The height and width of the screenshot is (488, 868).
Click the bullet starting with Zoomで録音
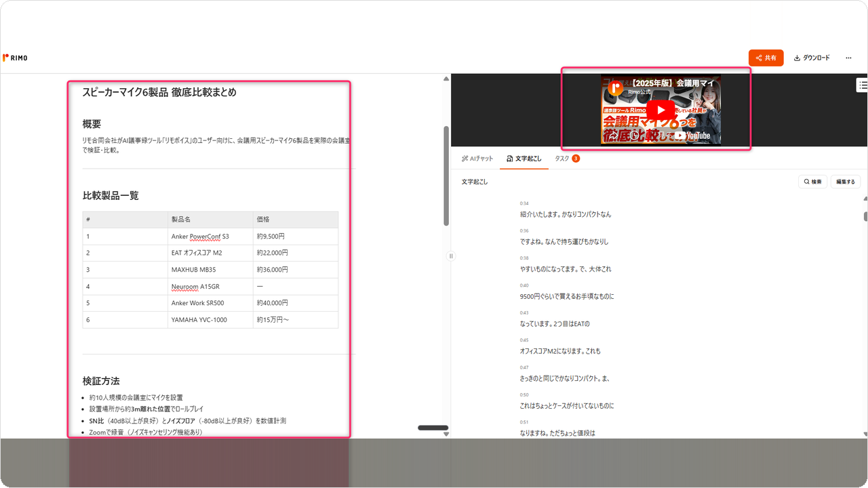tap(146, 432)
